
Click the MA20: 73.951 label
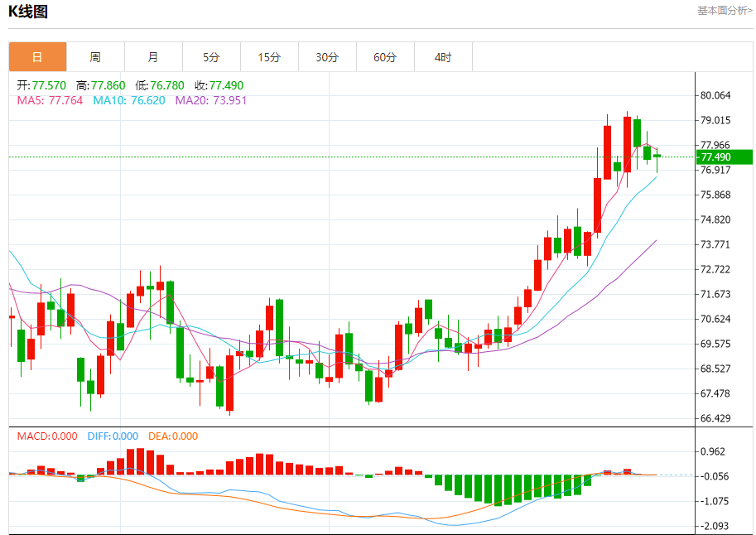[210, 100]
